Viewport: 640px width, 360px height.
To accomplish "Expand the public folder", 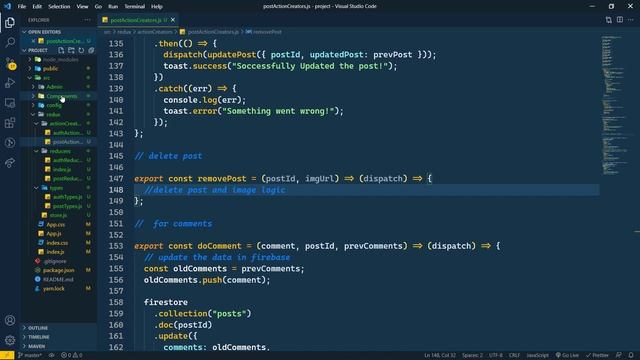I will click(30, 69).
